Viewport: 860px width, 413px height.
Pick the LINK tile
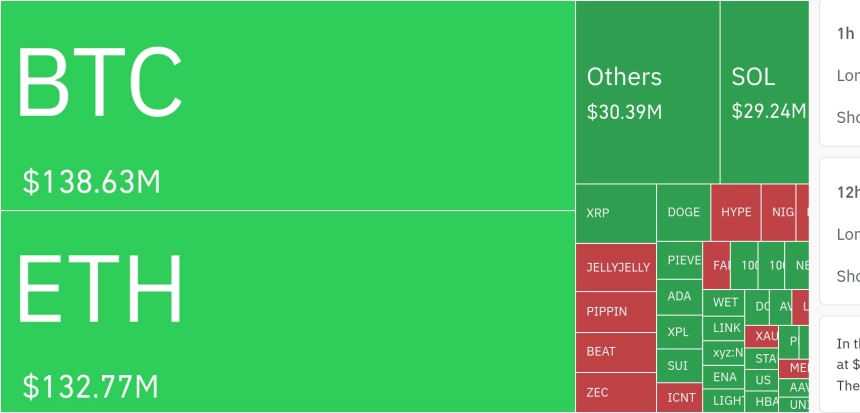(725, 327)
